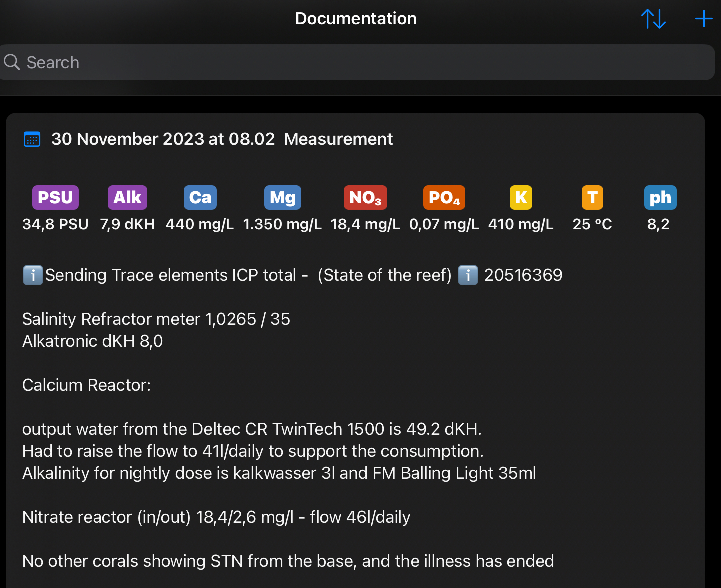The image size is (721, 588).
Task: Click the orange PO₄ phosphate badge
Action: pyautogui.click(x=444, y=198)
